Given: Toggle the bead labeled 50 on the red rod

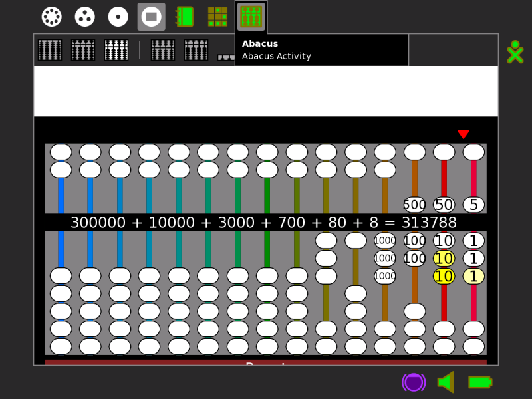Looking at the screenshot, I should 444,205.
